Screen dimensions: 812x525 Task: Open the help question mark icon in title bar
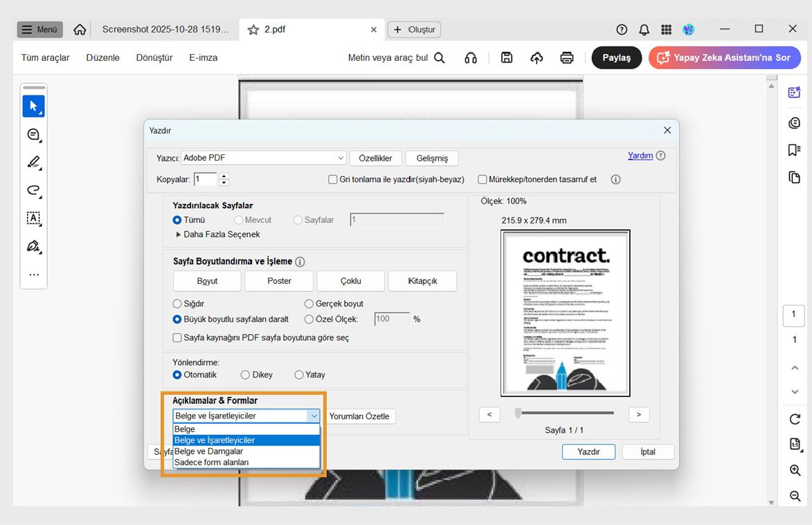click(x=622, y=30)
